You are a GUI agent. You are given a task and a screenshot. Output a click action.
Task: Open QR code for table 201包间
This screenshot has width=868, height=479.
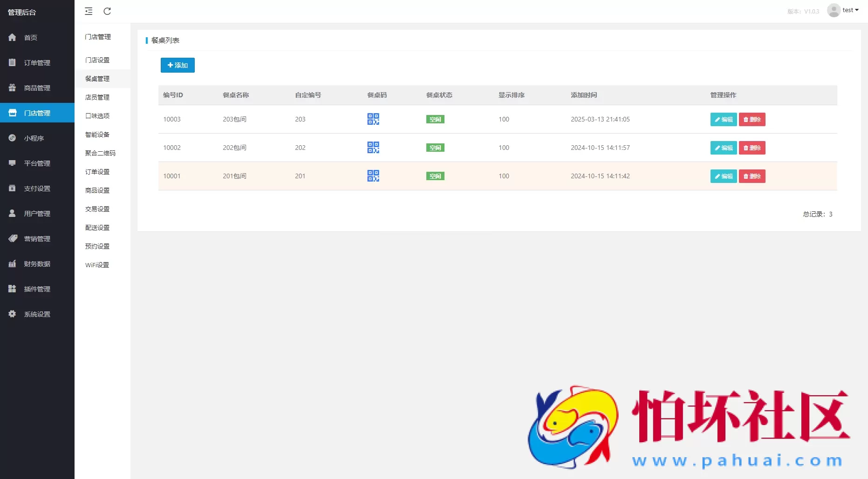(373, 176)
